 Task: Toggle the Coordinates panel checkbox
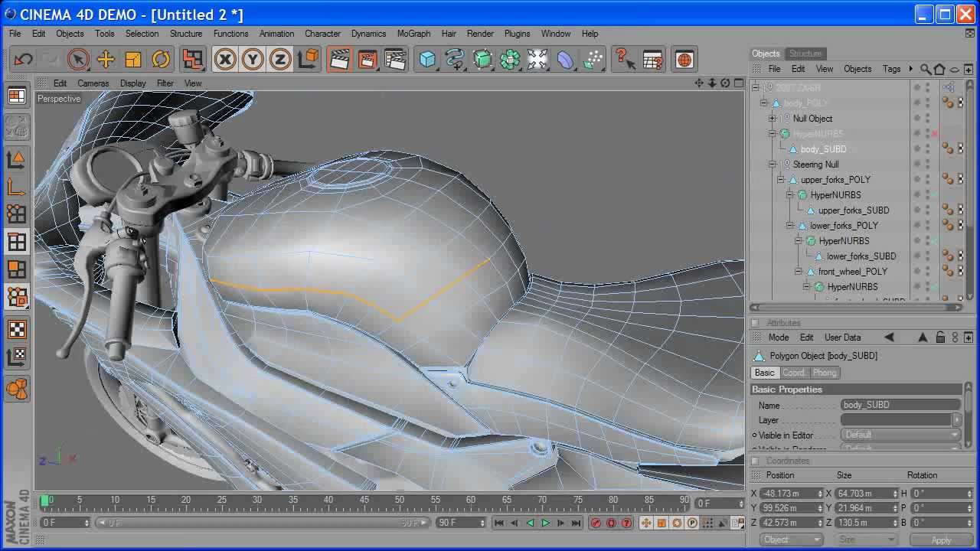click(756, 461)
